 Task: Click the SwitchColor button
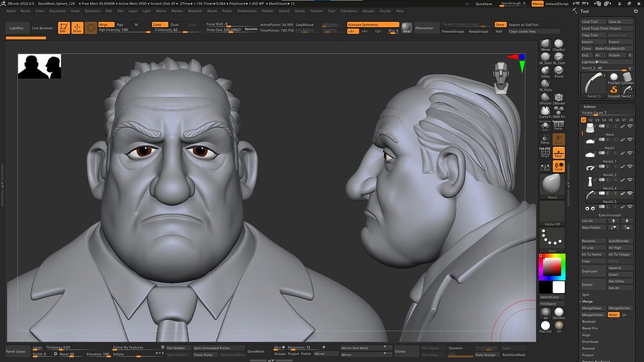point(552,297)
